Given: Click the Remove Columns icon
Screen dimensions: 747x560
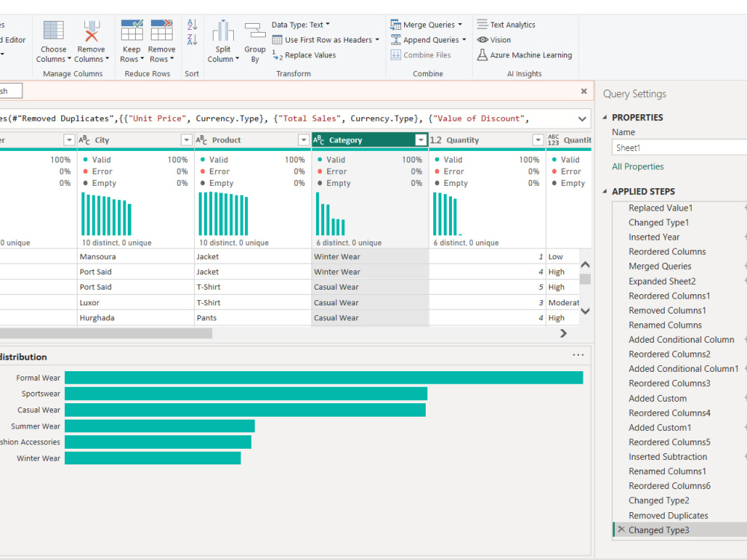Looking at the screenshot, I should click(x=91, y=31).
